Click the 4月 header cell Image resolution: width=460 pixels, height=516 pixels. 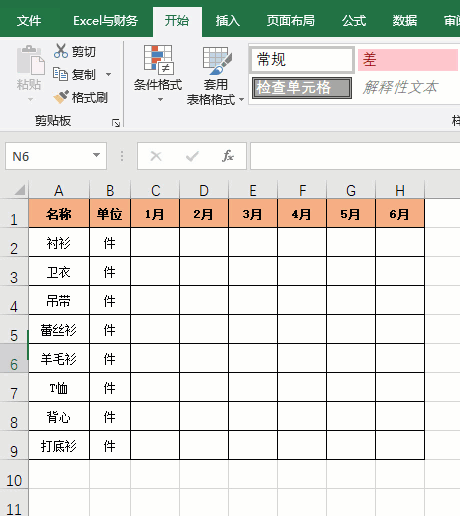pos(302,213)
